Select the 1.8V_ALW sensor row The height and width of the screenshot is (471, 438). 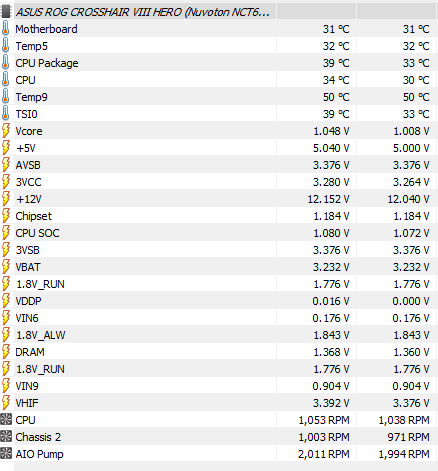pyautogui.click(x=219, y=335)
